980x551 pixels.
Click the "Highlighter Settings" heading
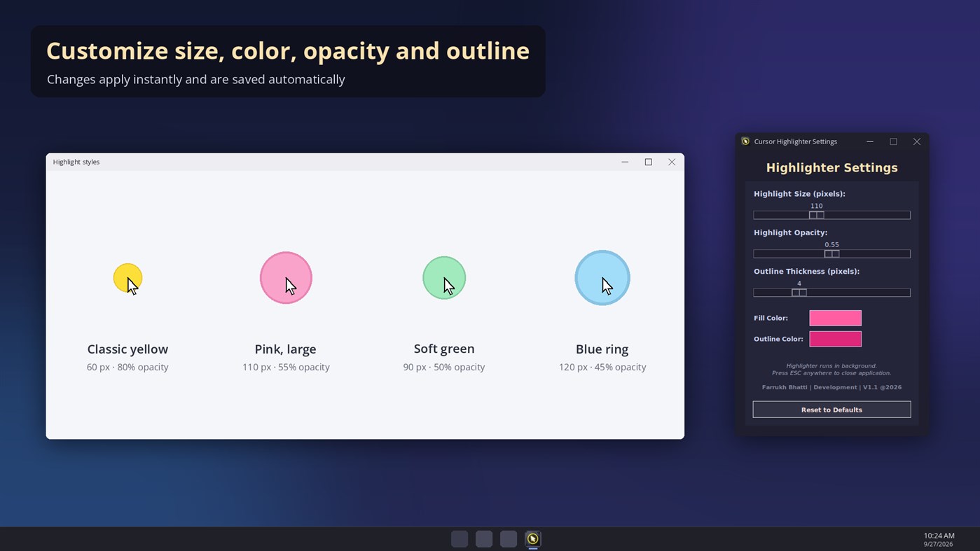coord(831,168)
